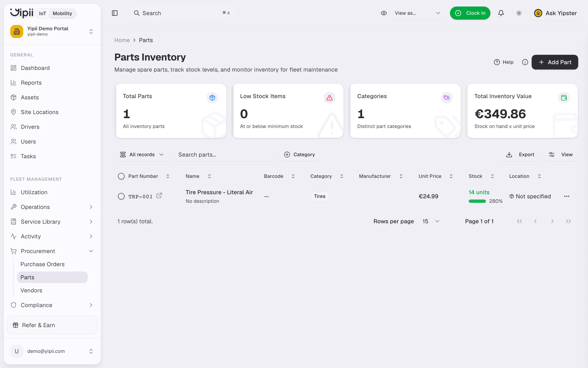Open the Yipii Demo Portal switcher
The width and height of the screenshot is (588, 368).
(x=52, y=31)
